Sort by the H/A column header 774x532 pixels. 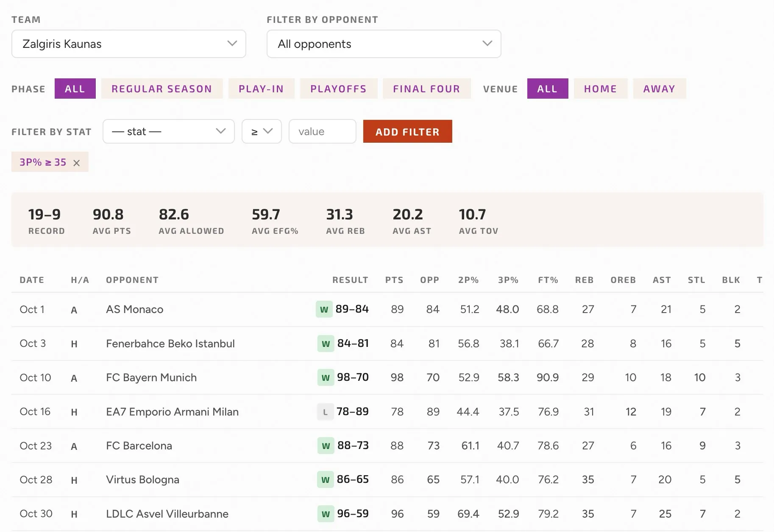coord(80,280)
